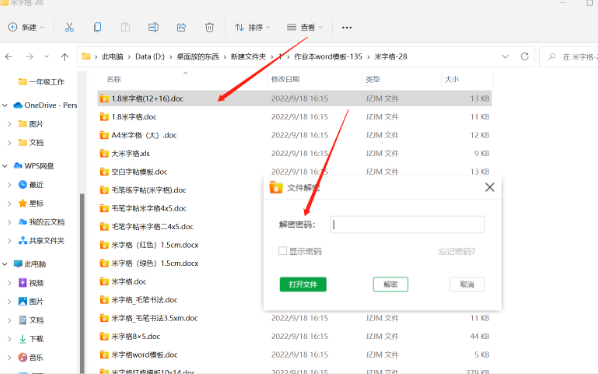598x374 pixels.
Task: Open the 排序 sort dropdown
Action: click(252, 27)
